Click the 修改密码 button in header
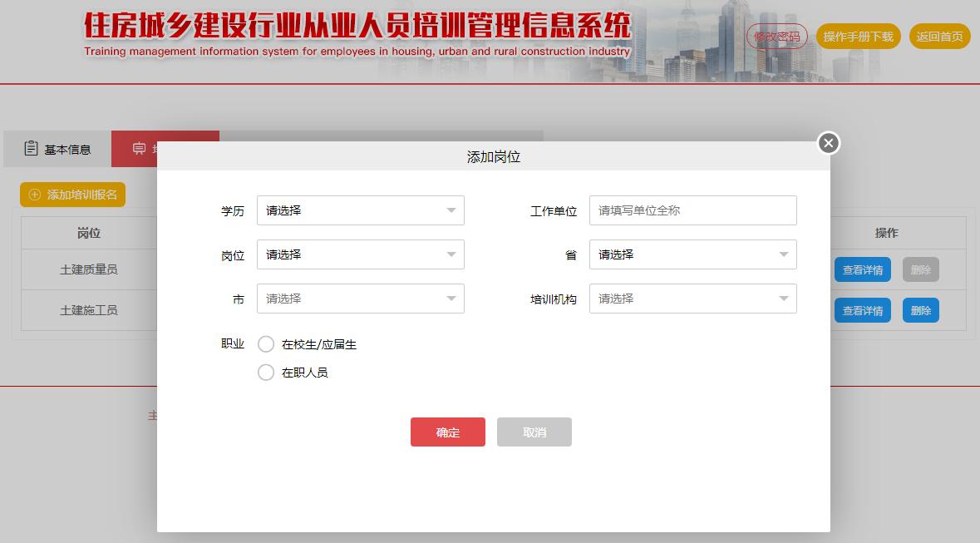The height and width of the screenshot is (543, 980). (x=776, y=37)
